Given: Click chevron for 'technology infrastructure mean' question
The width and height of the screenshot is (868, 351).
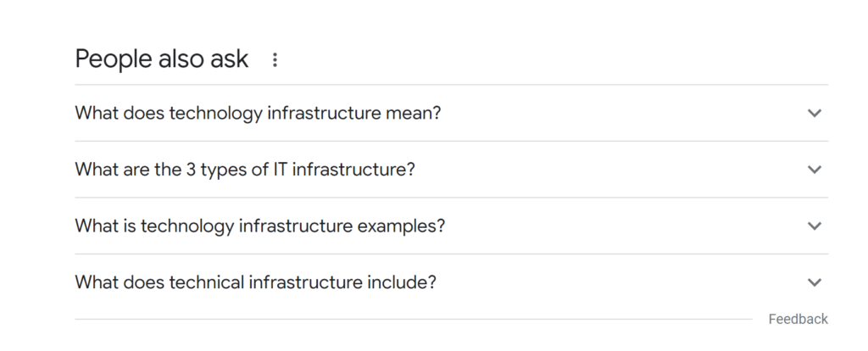Looking at the screenshot, I should pyautogui.click(x=815, y=113).
